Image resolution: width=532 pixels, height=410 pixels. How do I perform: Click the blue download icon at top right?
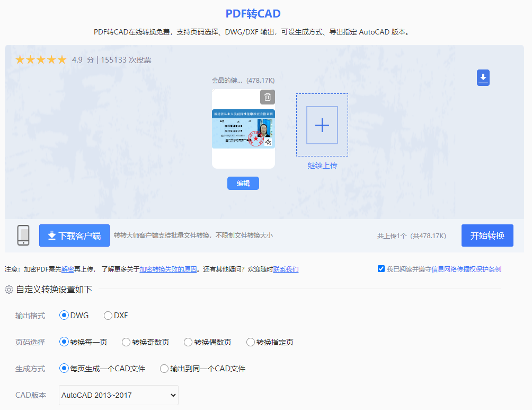coord(483,77)
